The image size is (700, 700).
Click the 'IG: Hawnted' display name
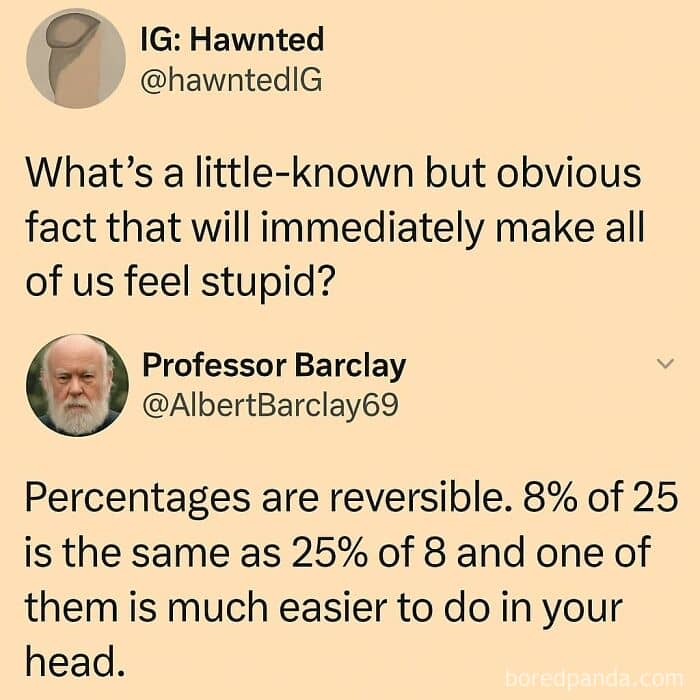coord(232,39)
